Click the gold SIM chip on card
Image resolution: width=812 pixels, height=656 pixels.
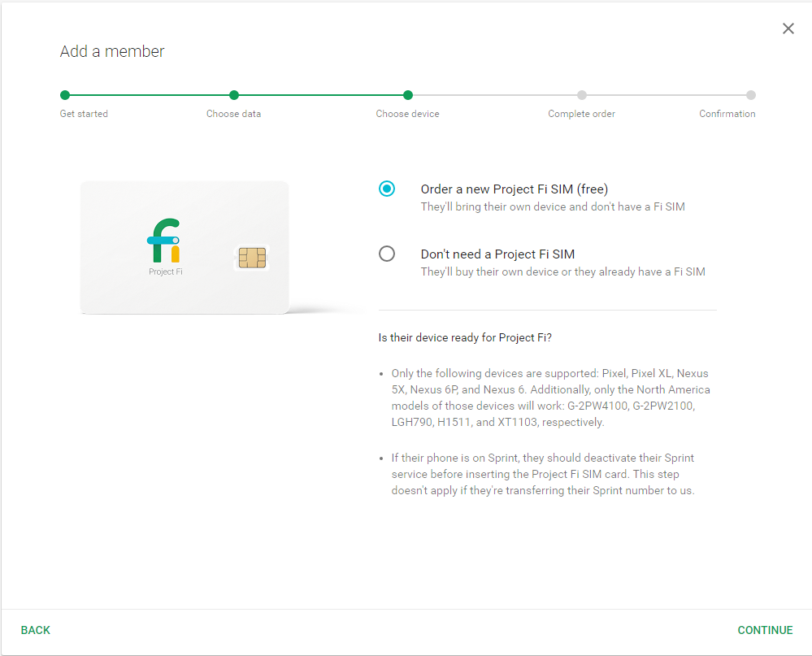tap(252, 258)
